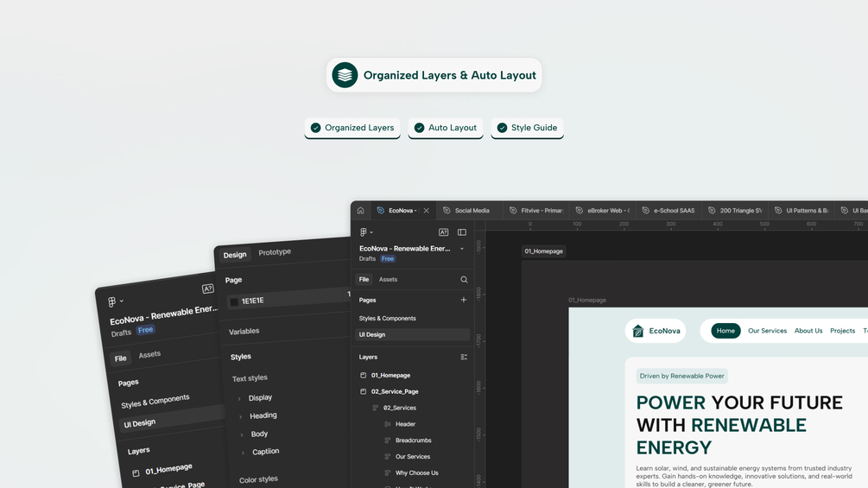The height and width of the screenshot is (488, 868).
Task: Click the sidebar panel toggle icon
Action: point(462,232)
